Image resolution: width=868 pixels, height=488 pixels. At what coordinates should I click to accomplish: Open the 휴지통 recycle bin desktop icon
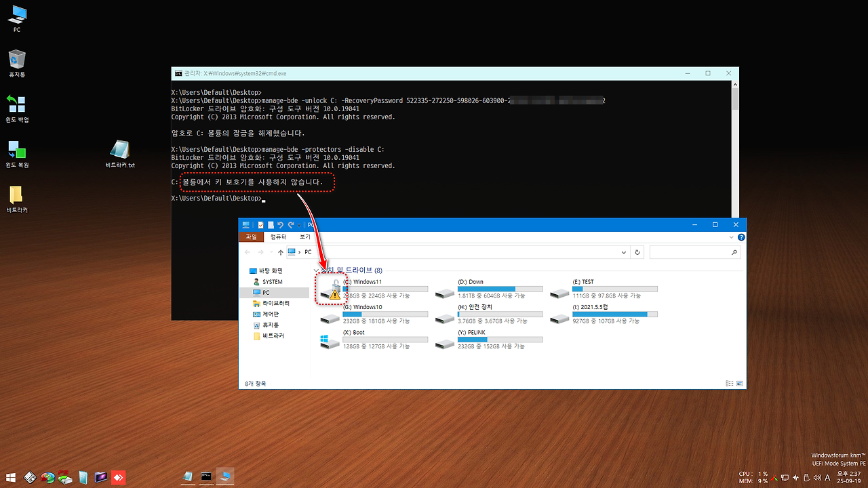point(17,63)
